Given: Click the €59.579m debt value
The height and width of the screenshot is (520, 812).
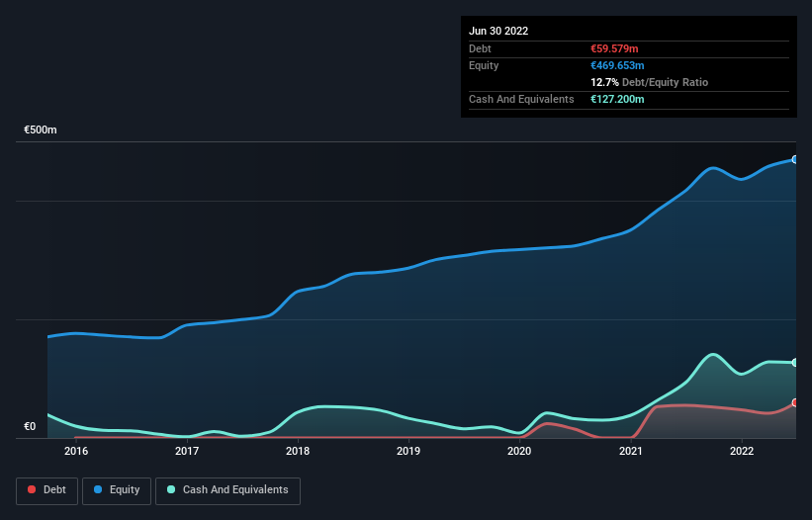Looking at the screenshot, I should [x=615, y=48].
